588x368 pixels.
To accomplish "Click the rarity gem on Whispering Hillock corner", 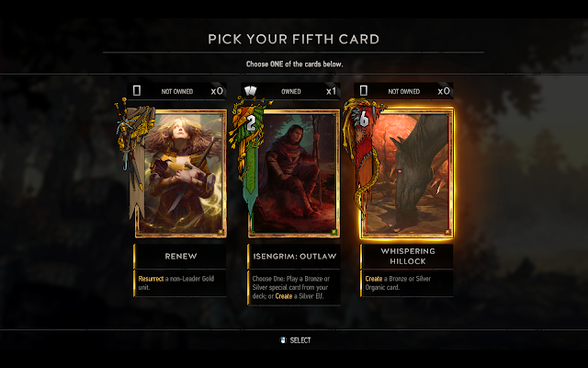I will (447, 232).
